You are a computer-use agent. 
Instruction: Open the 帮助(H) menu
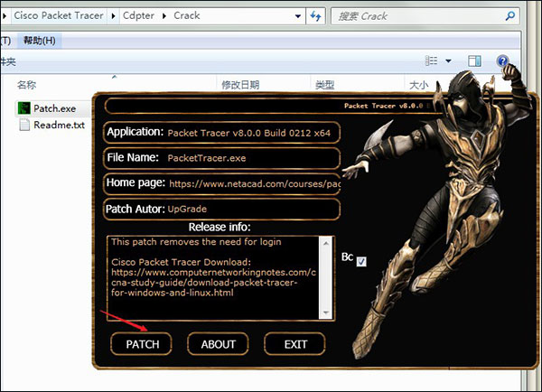click(39, 41)
